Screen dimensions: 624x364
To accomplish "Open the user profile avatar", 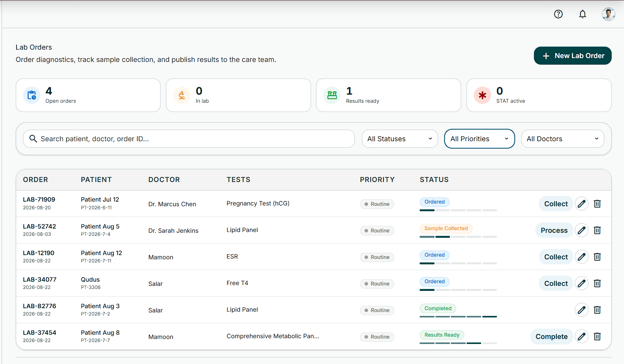I will coord(609,14).
